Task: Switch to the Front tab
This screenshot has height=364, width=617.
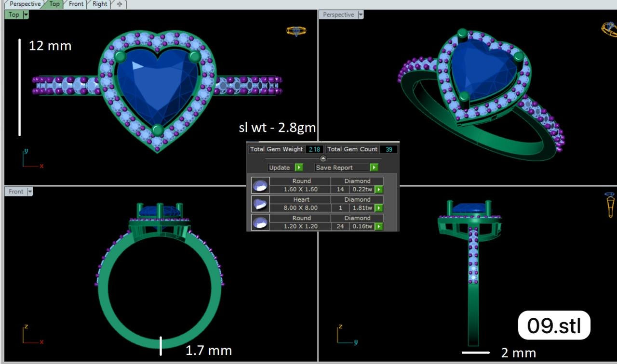Action: [76, 4]
